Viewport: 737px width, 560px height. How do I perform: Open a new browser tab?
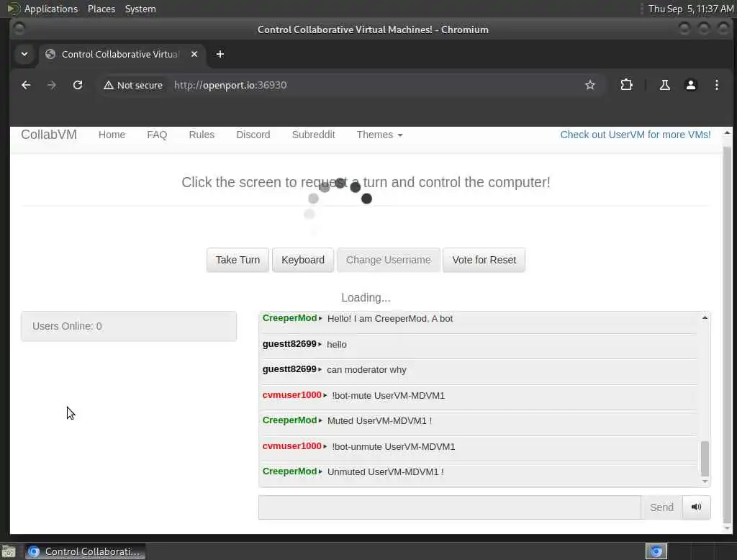(220, 54)
